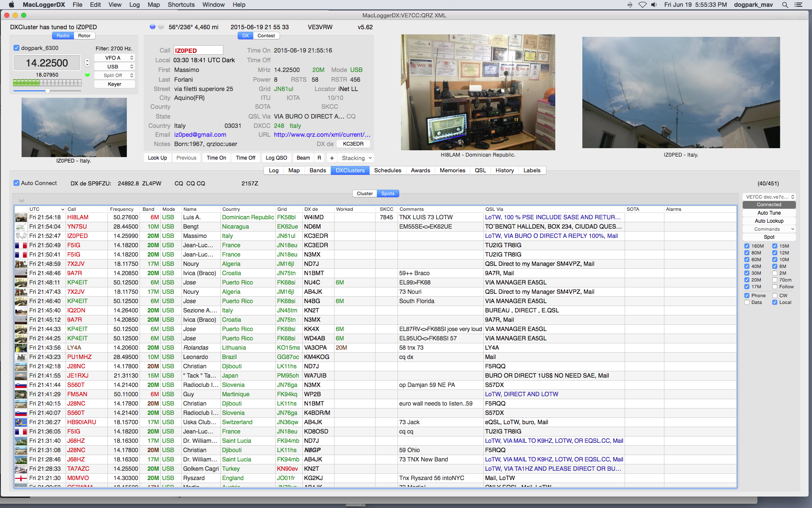Click the iz0ped@gmail.com email link
The image size is (812, 508).
click(x=199, y=134)
